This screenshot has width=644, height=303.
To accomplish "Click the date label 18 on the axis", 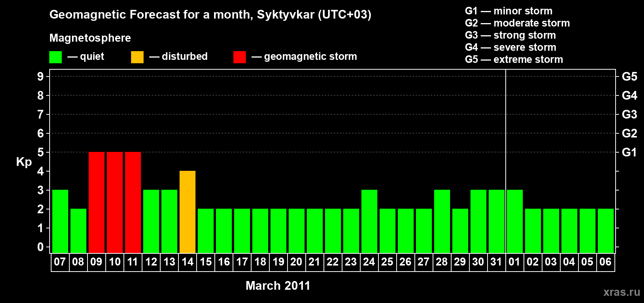I will (x=260, y=262).
